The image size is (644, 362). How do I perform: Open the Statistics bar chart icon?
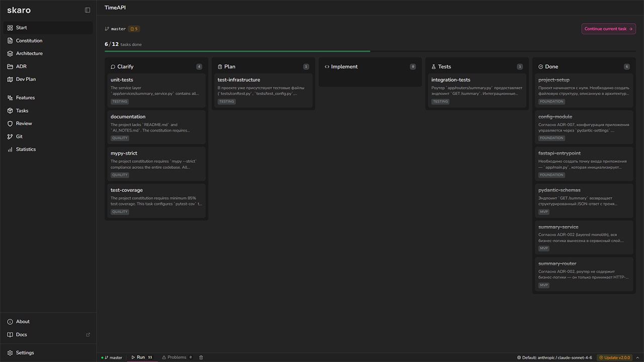click(x=10, y=149)
